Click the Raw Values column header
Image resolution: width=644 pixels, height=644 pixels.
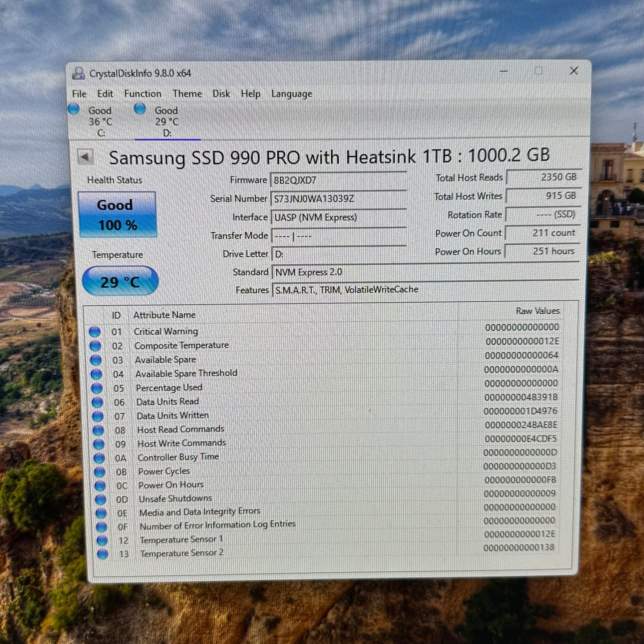pyautogui.click(x=537, y=311)
